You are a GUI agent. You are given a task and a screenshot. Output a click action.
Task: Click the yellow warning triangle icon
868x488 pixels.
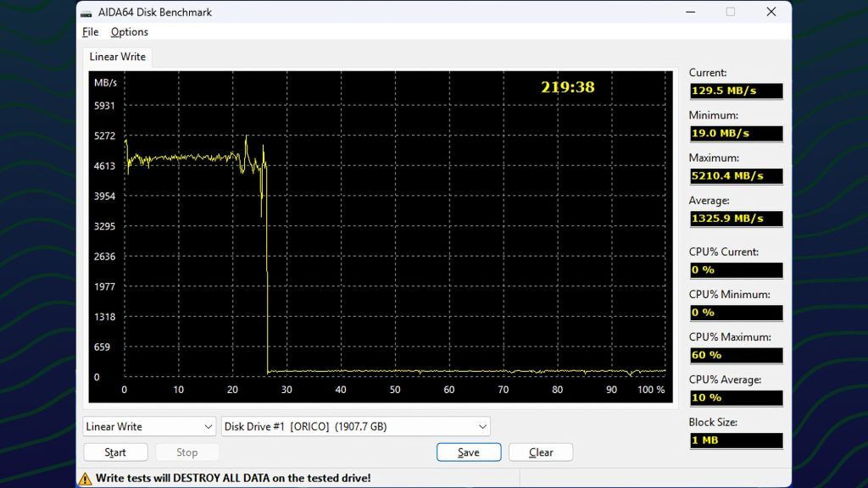85,479
